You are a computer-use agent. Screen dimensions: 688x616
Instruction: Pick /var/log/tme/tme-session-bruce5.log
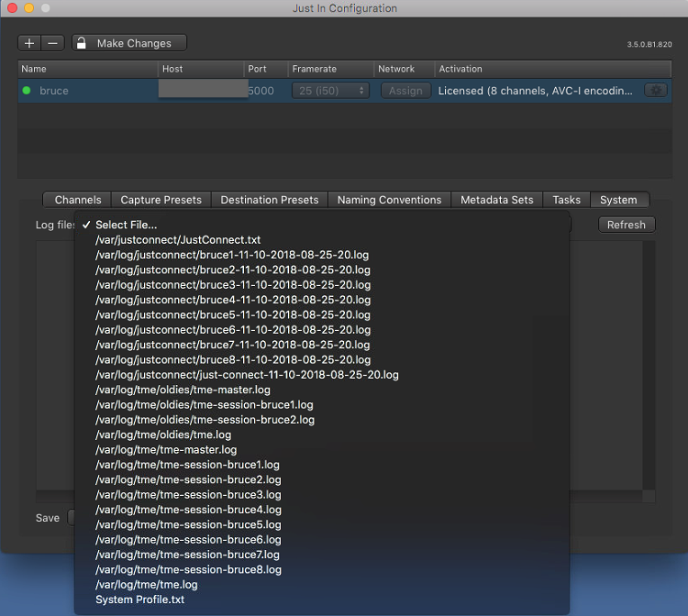322,525
